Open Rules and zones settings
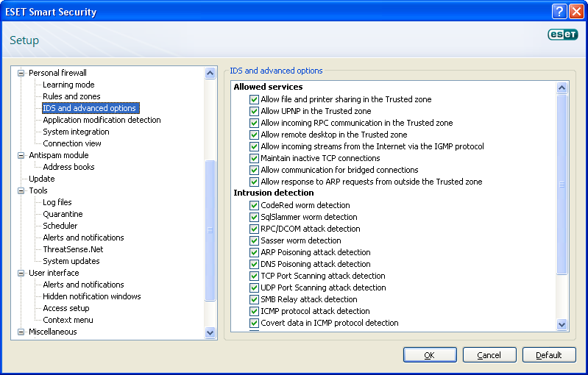Viewport: 588px width, 375px height. (x=71, y=96)
